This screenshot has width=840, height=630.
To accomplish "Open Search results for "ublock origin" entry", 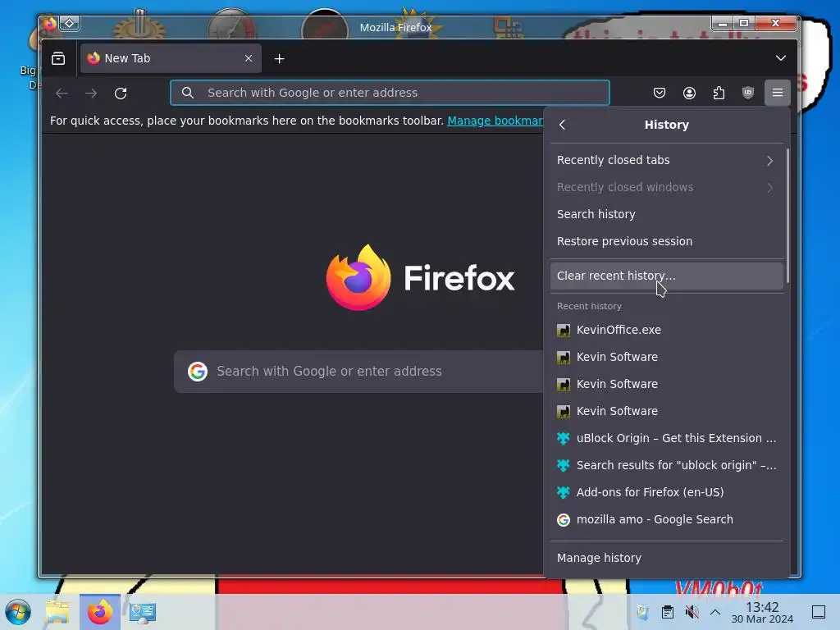I will click(666, 465).
